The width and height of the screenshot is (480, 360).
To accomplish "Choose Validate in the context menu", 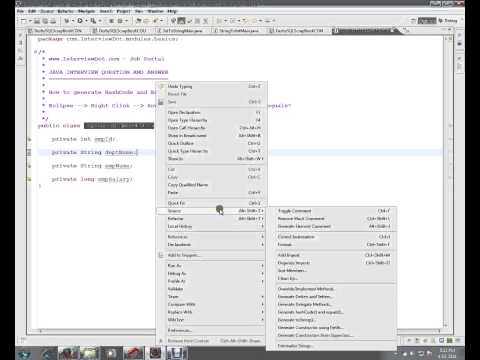I will (211, 289).
